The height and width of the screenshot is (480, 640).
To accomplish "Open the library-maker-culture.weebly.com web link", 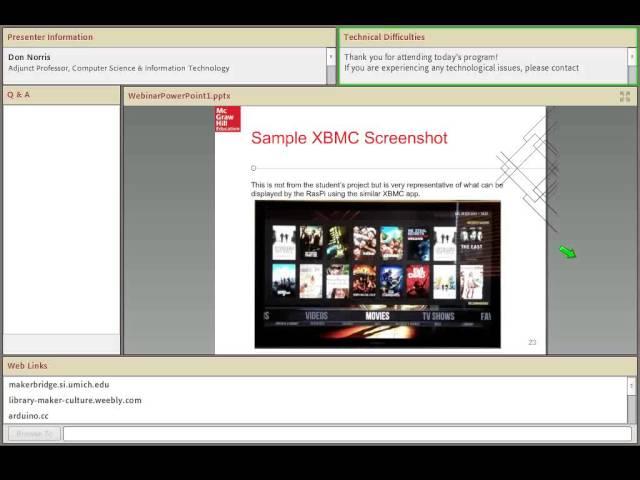I will pyautogui.click(x=75, y=400).
